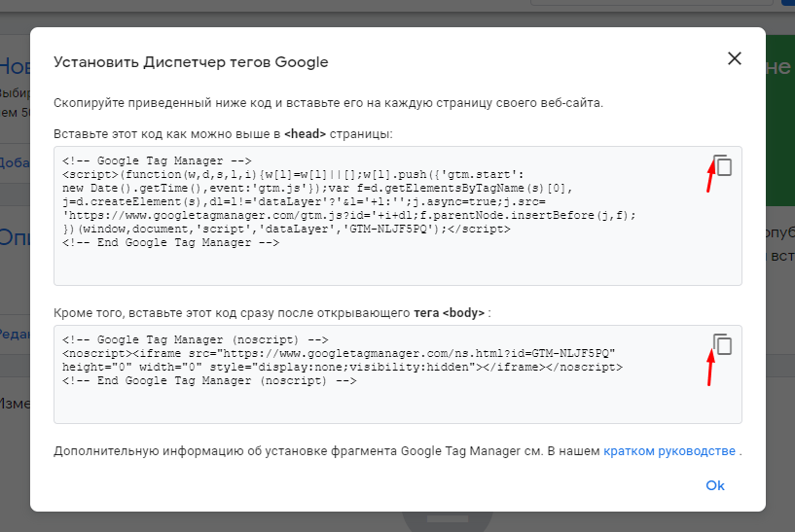
Task: Click the j=d.createElement(s) code line
Action: pyautogui.click(x=304, y=201)
